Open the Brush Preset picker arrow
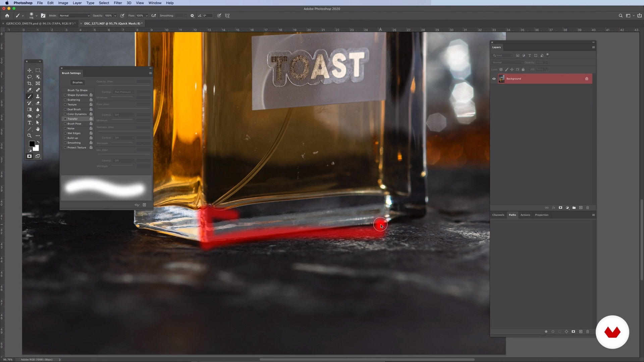 pyautogui.click(x=36, y=16)
